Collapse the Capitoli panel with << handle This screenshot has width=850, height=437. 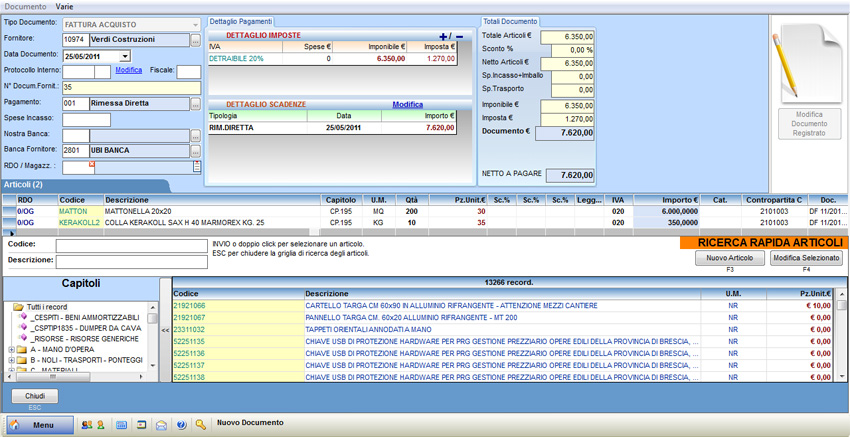165,328
